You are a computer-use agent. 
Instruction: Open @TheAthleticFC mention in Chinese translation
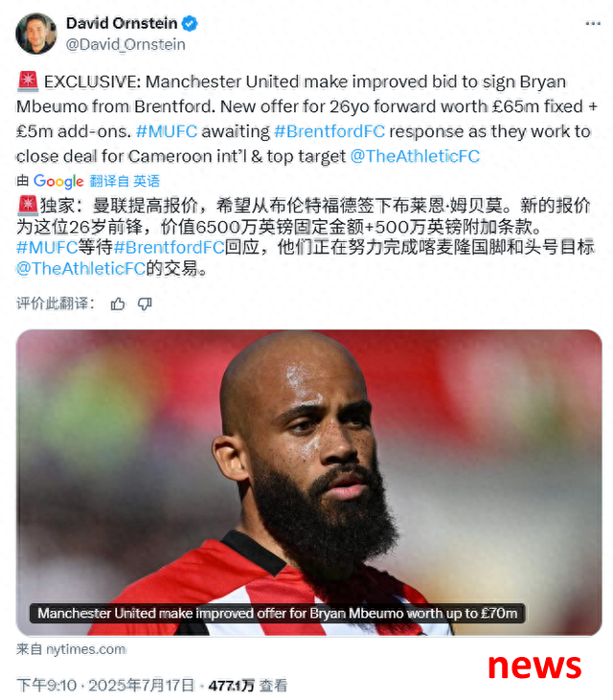click(80, 268)
